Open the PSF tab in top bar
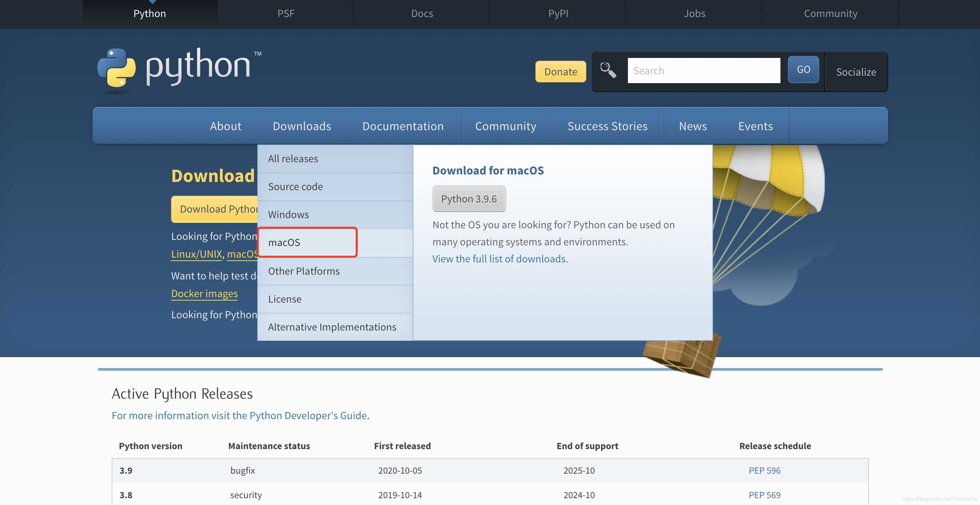980x505 pixels. 286,14
